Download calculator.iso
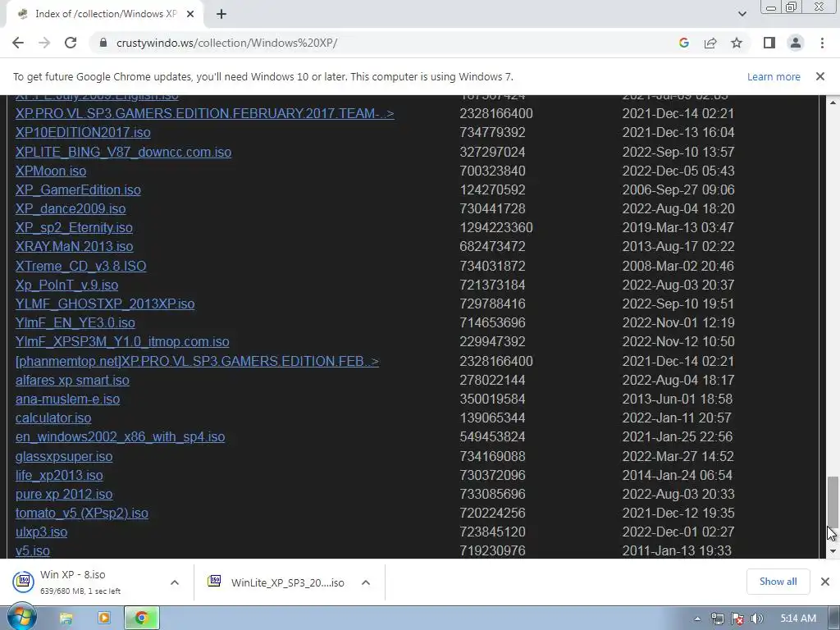This screenshot has width=840, height=630. [x=53, y=418]
